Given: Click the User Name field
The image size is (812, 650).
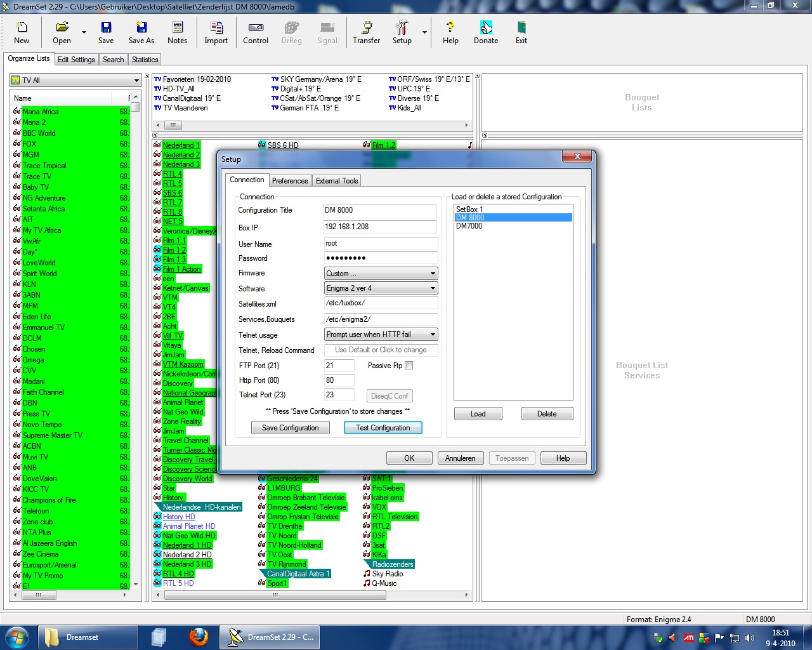Looking at the screenshot, I should coord(381,244).
